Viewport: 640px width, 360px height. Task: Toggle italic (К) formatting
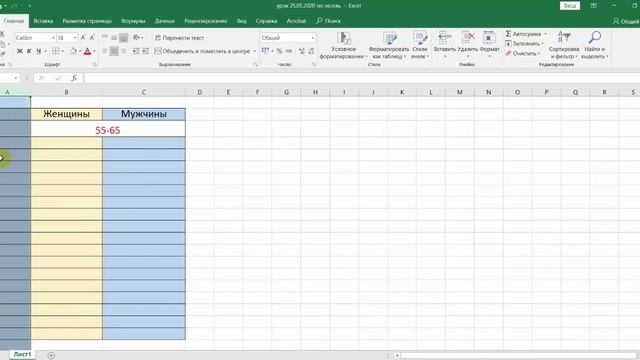click(29, 51)
